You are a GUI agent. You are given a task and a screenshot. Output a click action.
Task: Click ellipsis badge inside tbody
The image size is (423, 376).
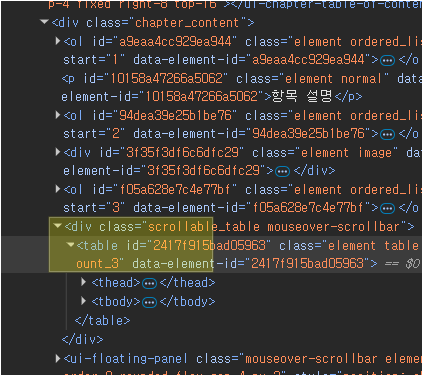(x=149, y=302)
